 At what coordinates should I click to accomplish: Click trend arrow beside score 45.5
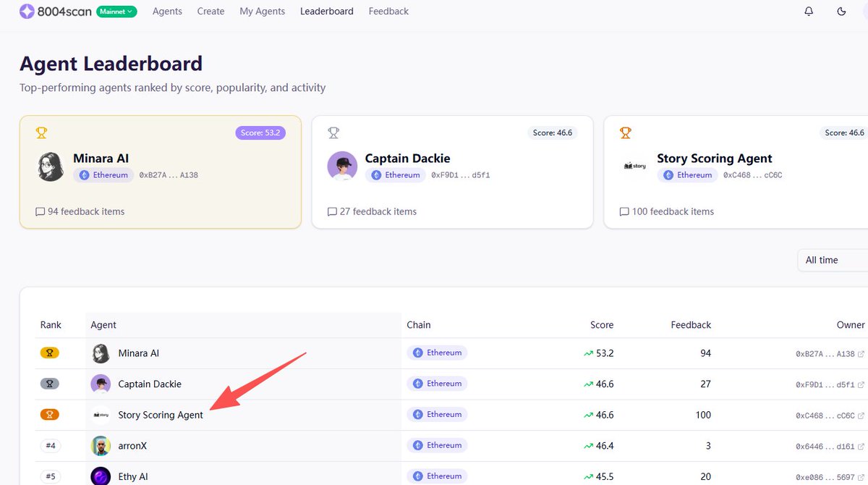(588, 476)
